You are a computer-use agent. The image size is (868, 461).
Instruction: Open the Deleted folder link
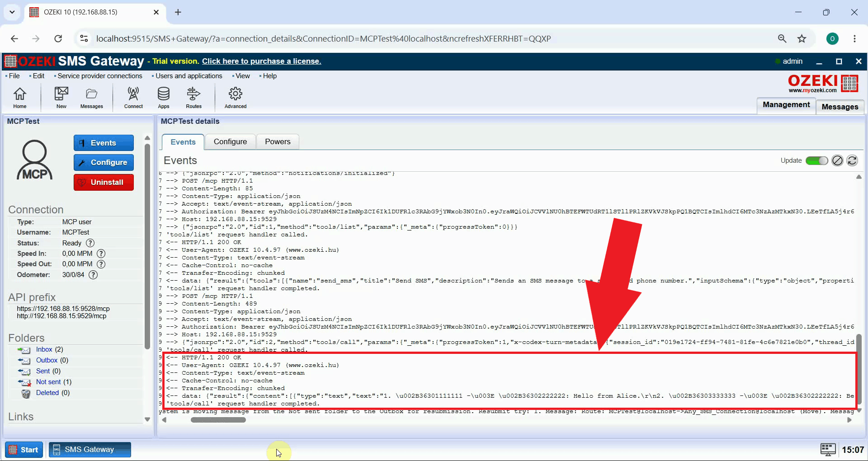47,393
